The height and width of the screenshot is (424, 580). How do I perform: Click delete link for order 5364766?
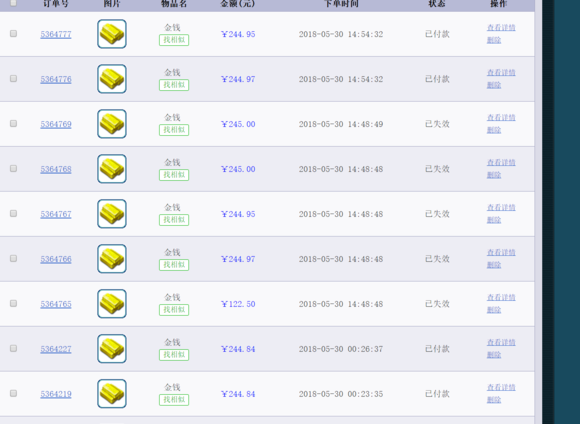click(x=494, y=265)
